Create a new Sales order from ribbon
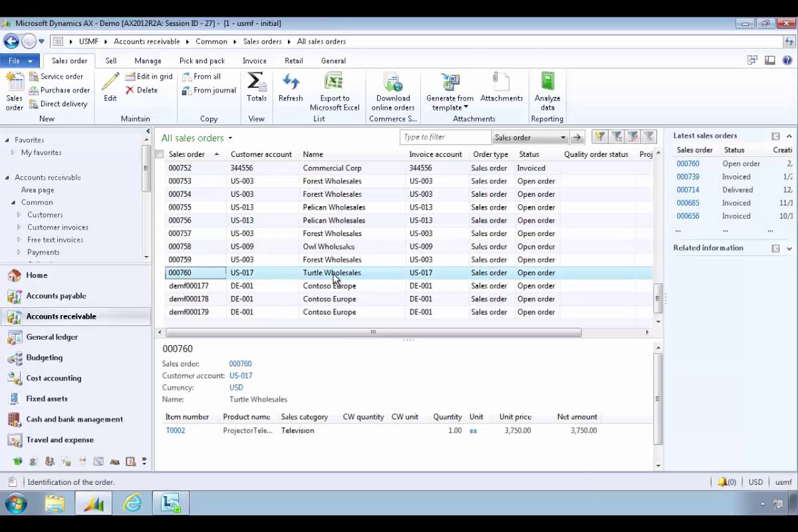This screenshot has height=532, width=798. (15, 91)
